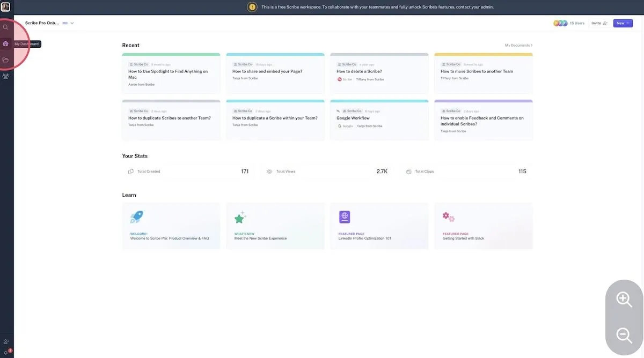
Task: Click the New button
Action: point(623,23)
